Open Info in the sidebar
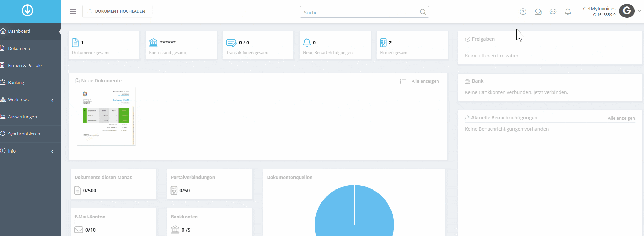The height and width of the screenshot is (236, 644). click(x=31, y=151)
